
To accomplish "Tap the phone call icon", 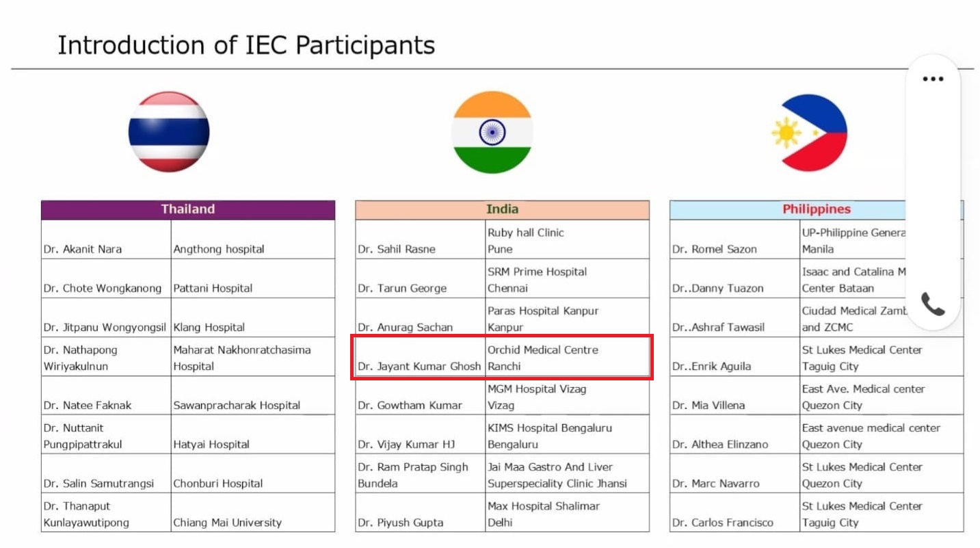I will (932, 303).
